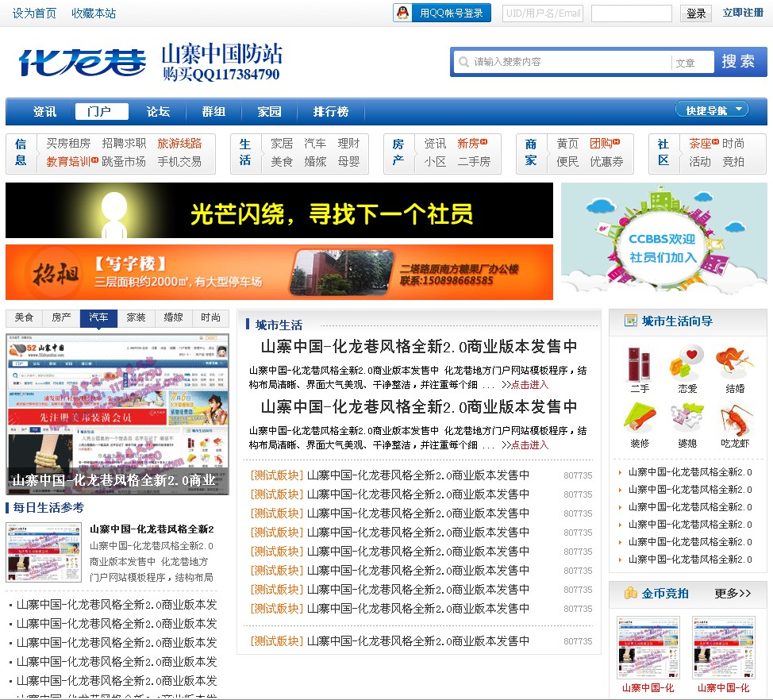Click the 立即注册 link
Screen dimensions: 773x700
(743, 13)
